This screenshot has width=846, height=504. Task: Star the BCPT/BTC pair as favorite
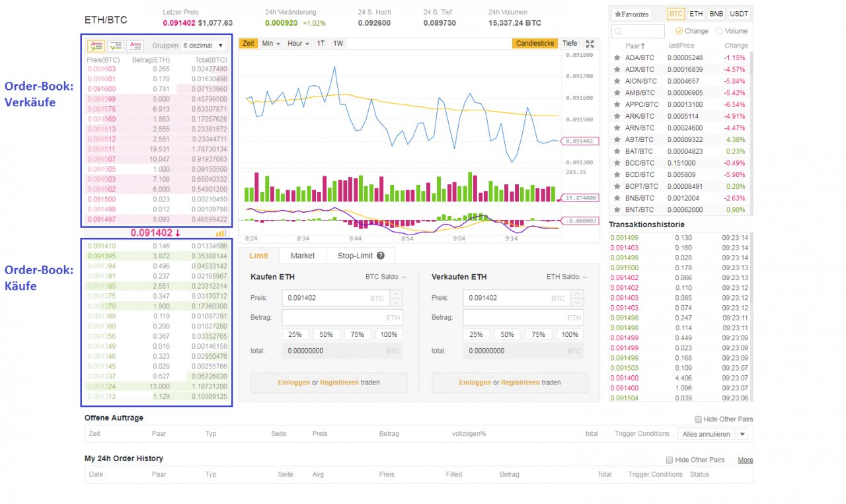tap(617, 186)
